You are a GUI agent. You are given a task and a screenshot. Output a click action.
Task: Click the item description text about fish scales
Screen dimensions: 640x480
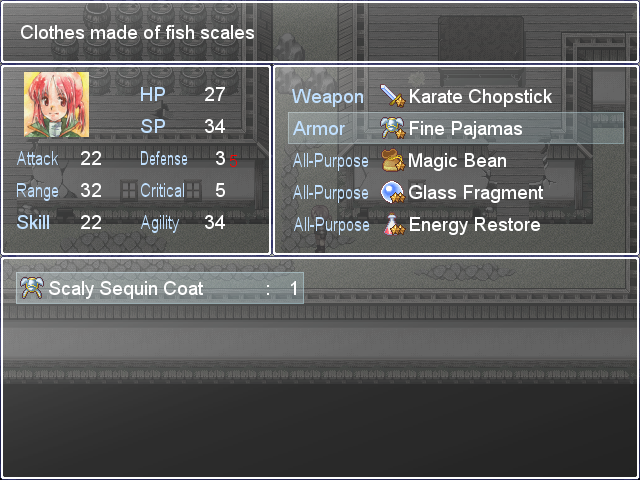pos(137,33)
